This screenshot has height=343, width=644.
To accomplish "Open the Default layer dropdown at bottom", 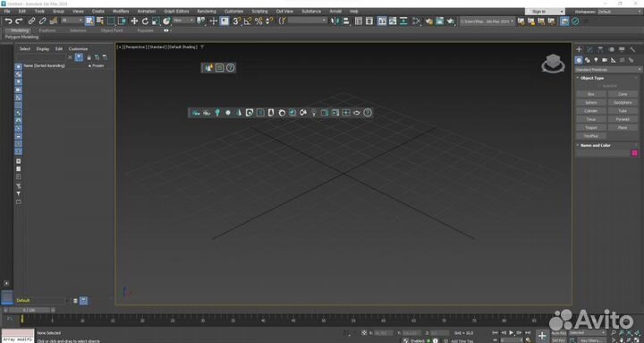I will pyautogui.click(x=41, y=300).
